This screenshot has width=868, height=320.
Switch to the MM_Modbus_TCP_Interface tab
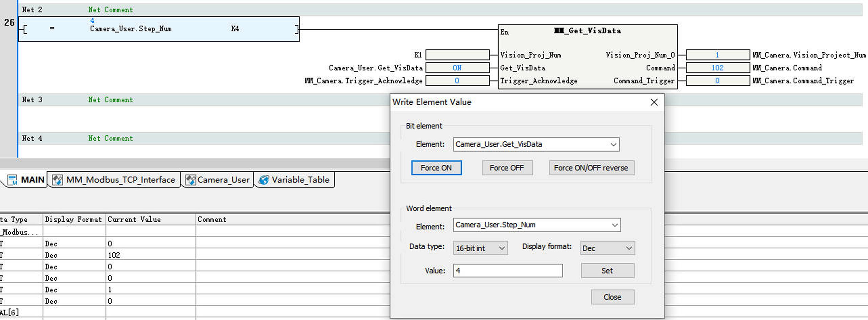(x=120, y=180)
